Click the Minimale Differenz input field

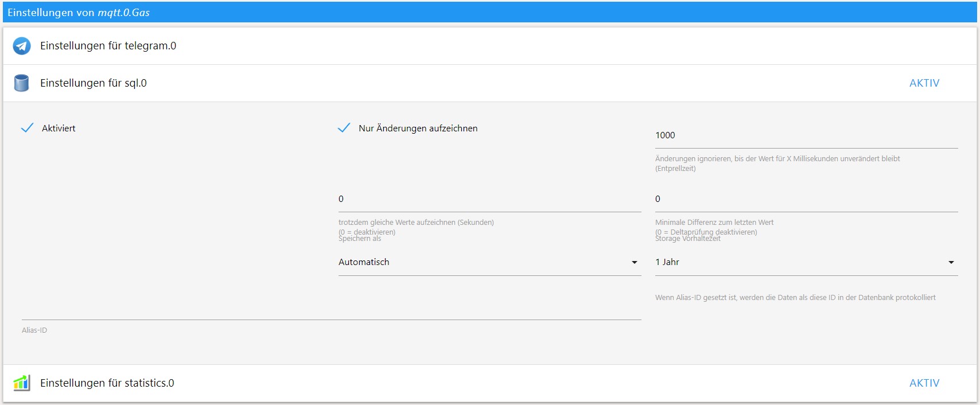[x=806, y=199]
